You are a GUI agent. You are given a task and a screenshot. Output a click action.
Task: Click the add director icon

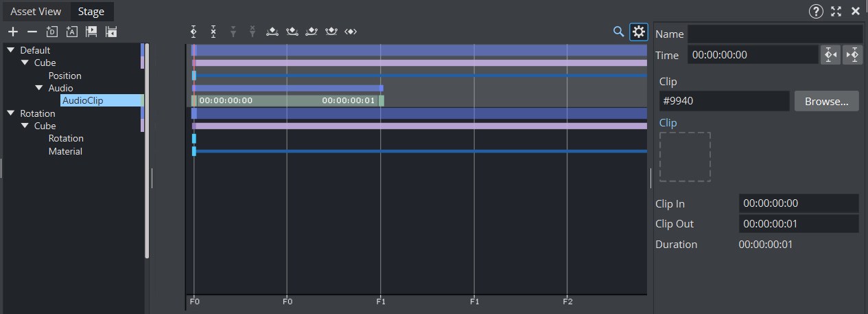click(x=52, y=32)
